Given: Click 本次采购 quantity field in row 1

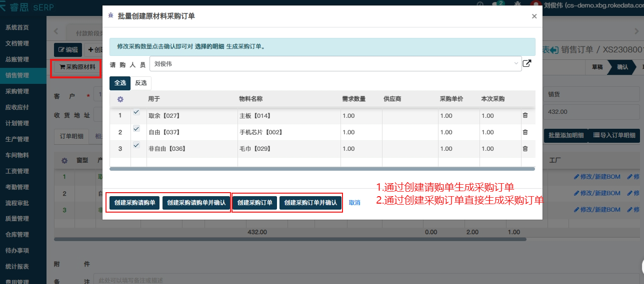Looking at the screenshot, I should [x=499, y=116].
